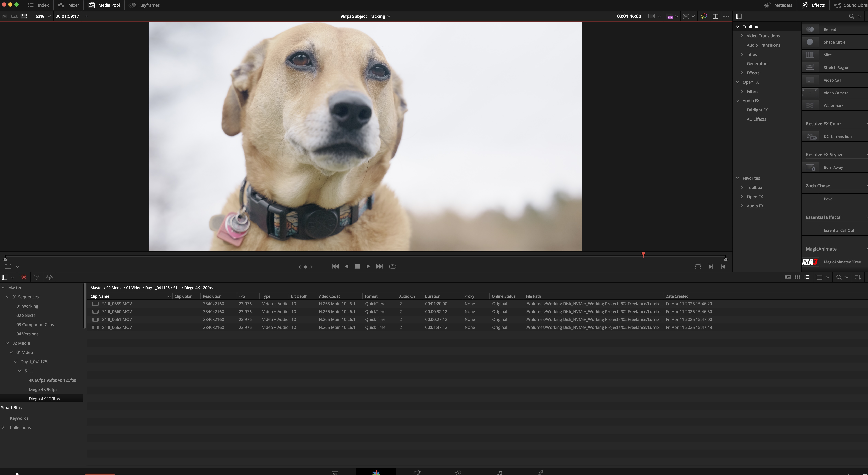Open the Mixer panel
This screenshot has width=868, height=475.
68,5
